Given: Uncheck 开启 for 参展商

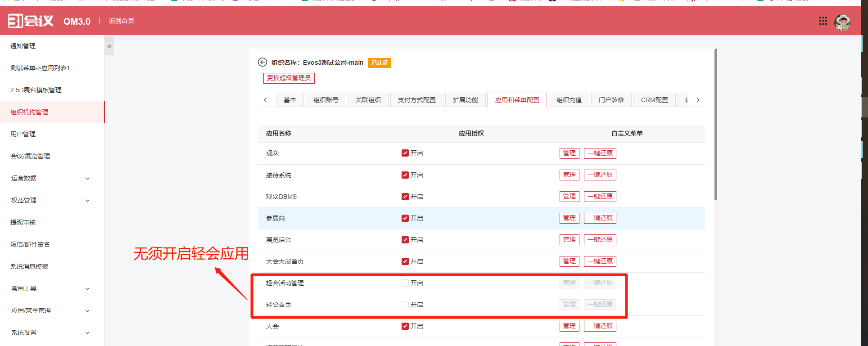Looking at the screenshot, I should pyautogui.click(x=405, y=218).
